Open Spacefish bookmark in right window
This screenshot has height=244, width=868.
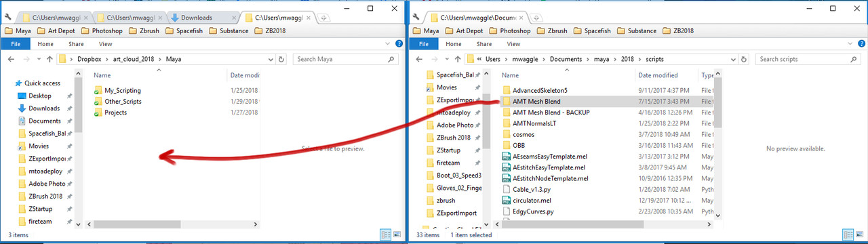coord(591,30)
